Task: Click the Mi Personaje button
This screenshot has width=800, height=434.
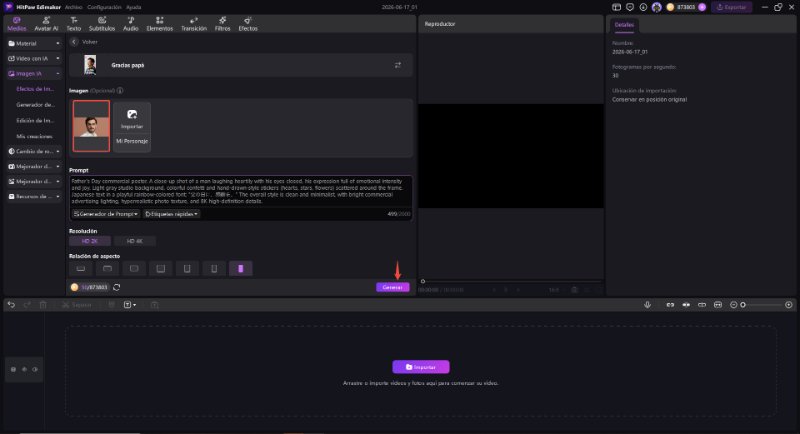Action: [132, 141]
